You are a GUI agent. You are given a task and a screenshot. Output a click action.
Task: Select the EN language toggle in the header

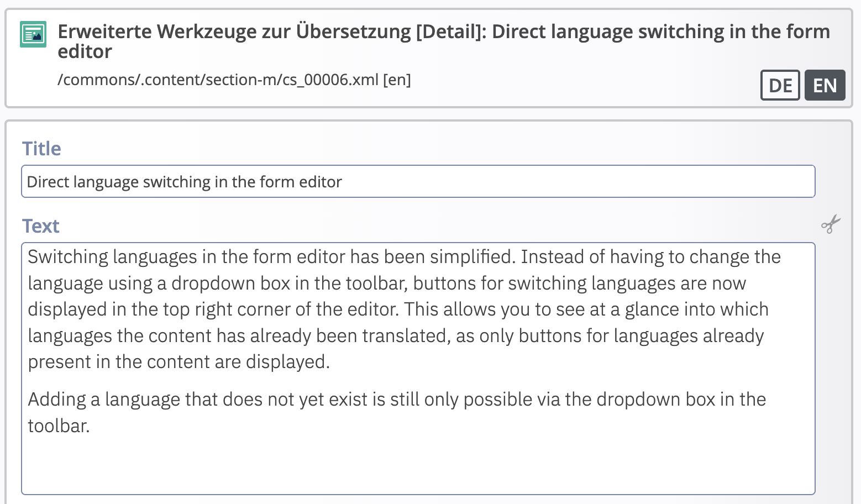tap(825, 85)
